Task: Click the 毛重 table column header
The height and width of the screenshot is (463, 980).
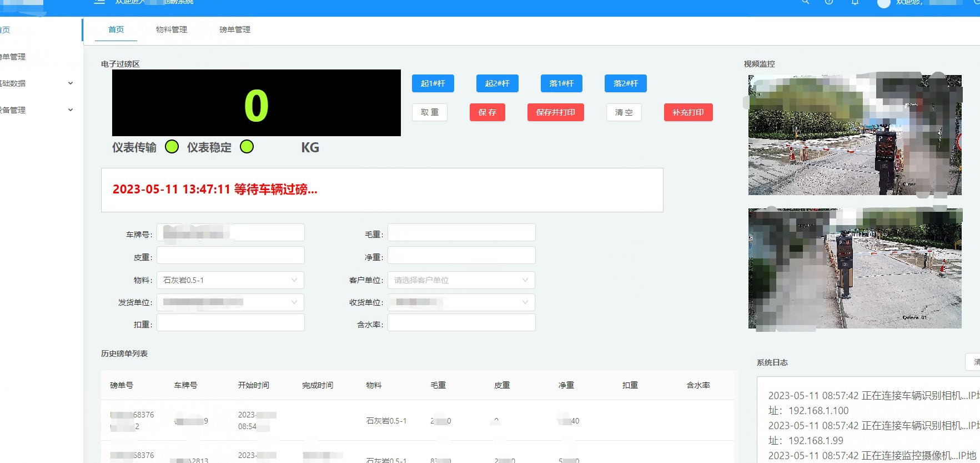Action: (x=438, y=385)
